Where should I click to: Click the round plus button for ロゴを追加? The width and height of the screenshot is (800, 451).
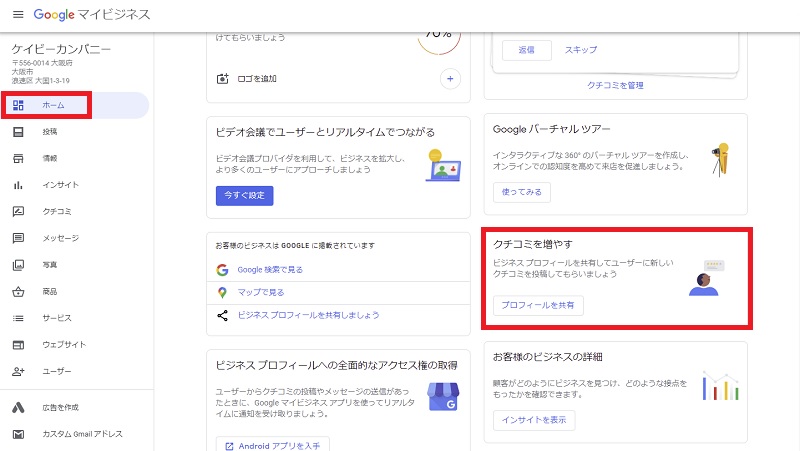(450, 79)
